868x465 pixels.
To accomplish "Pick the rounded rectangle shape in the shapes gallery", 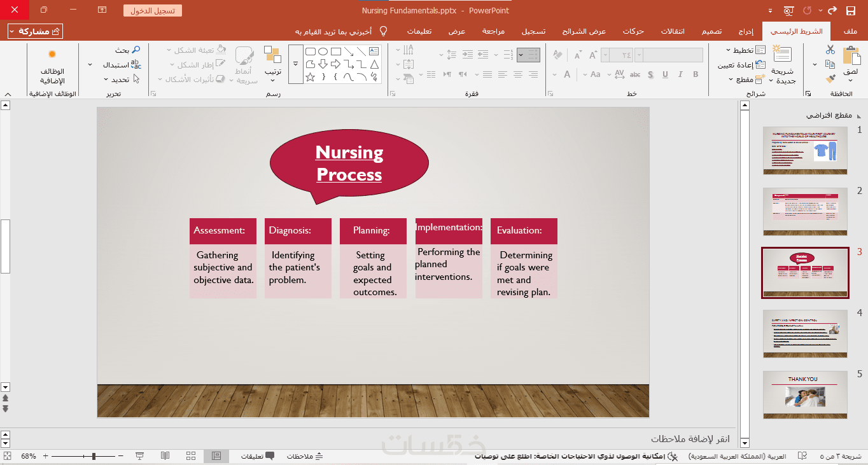I will (x=311, y=52).
